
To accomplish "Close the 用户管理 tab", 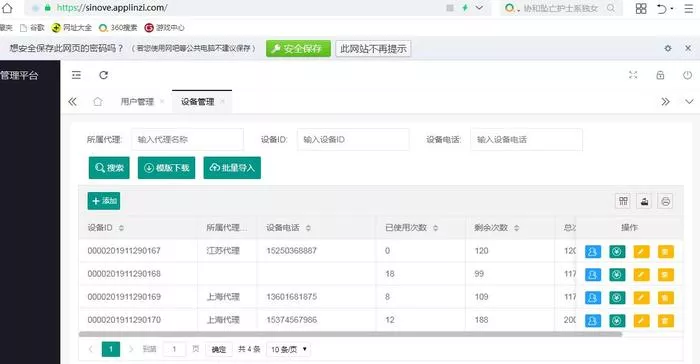I will point(162,102).
